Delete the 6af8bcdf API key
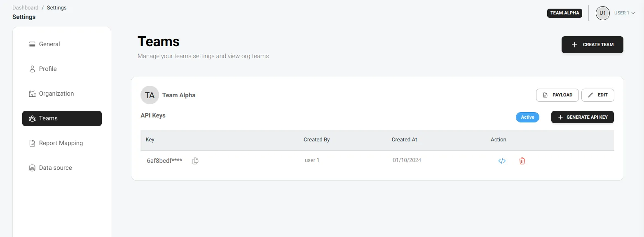The width and height of the screenshot is (644, 237). [x=522, y=161]
